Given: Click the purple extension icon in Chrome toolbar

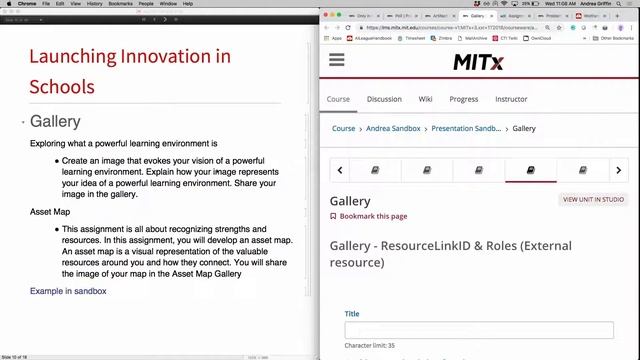Looking at the screenshot, I should click(x=620, y=28).
